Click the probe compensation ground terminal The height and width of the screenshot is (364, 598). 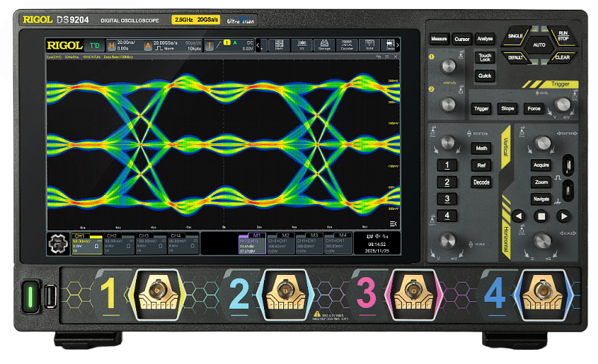pyautogui.click(x=568, y=190)
